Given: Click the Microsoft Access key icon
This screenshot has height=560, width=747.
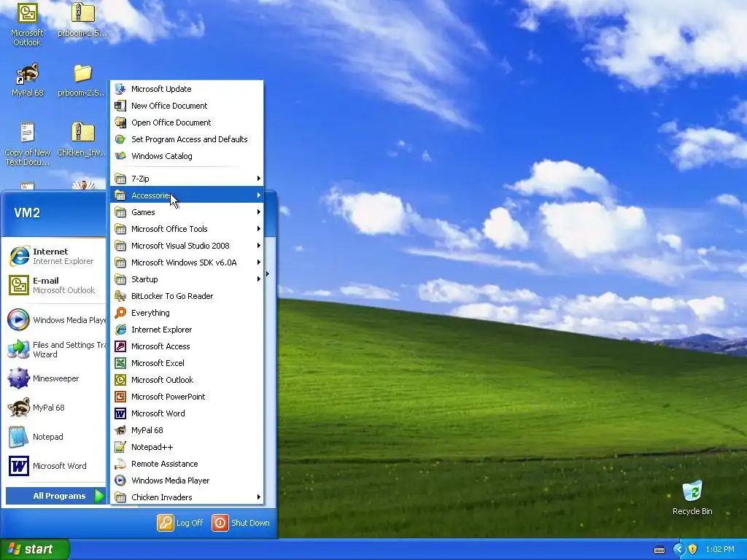Looking at the screenshot, I should (x=120, y=346).
